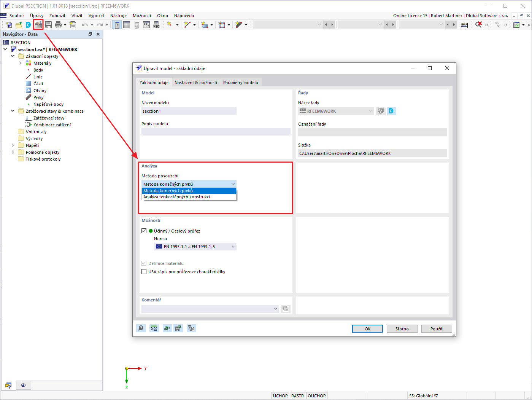This screenshot has width=532, height=400.
Task: Save the model using the Save toolbar icon
Action: click(x=49, y=24)
